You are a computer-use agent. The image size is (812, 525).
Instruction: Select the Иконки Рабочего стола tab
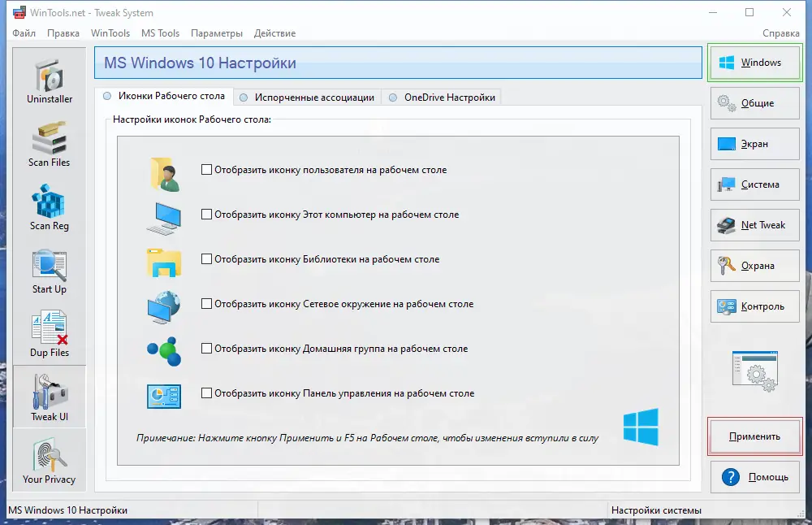click(x=164, y=96)
